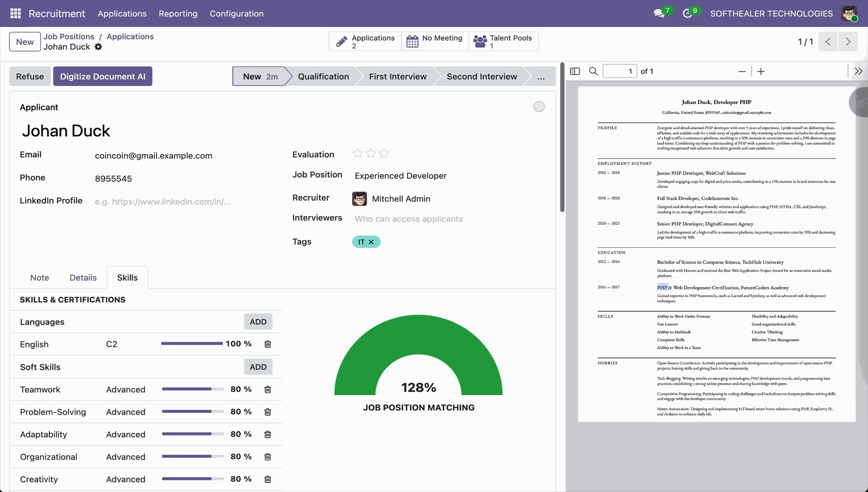Switch to the Details tab
The height and width of the screenshot is (492, 868).
tap(83, 278)
